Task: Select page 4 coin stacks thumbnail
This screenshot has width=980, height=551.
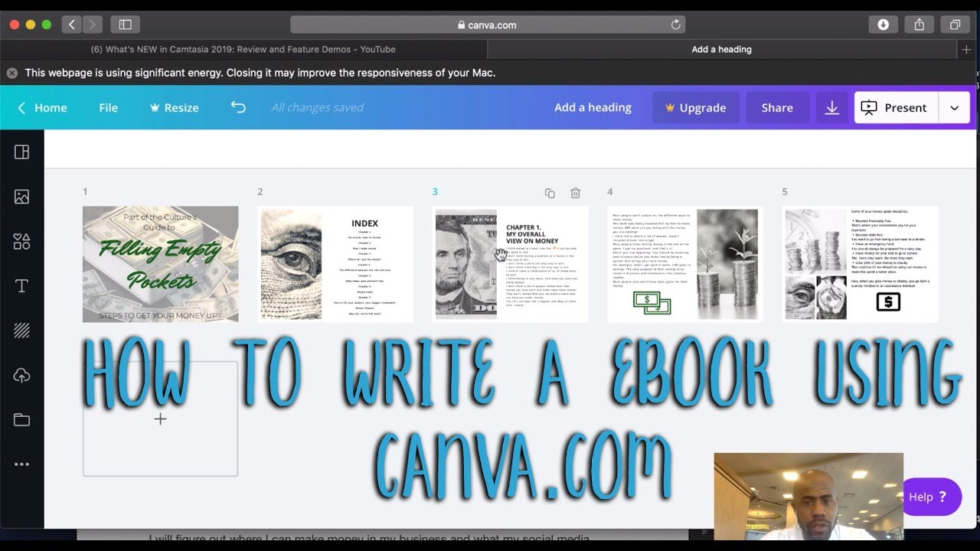Action: [x=685, y=264]
